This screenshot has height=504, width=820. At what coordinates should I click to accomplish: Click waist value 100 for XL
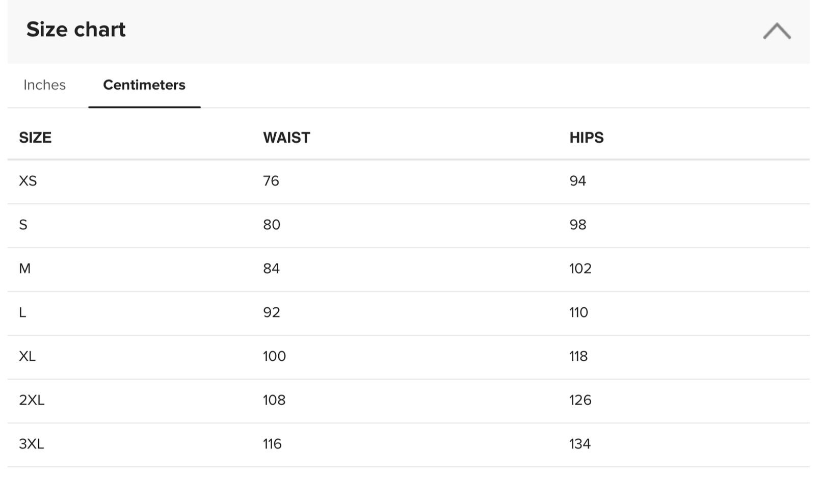(274, 356)
